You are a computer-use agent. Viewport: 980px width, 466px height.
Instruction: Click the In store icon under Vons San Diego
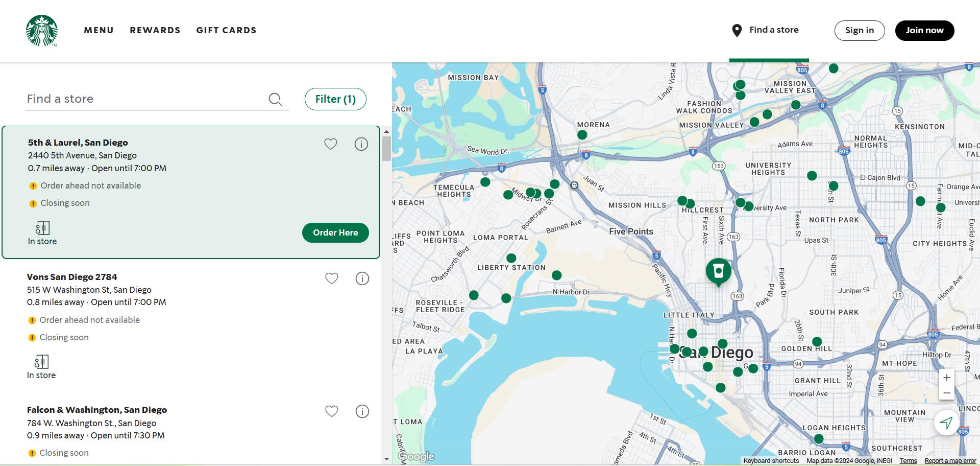click(41, 362)
